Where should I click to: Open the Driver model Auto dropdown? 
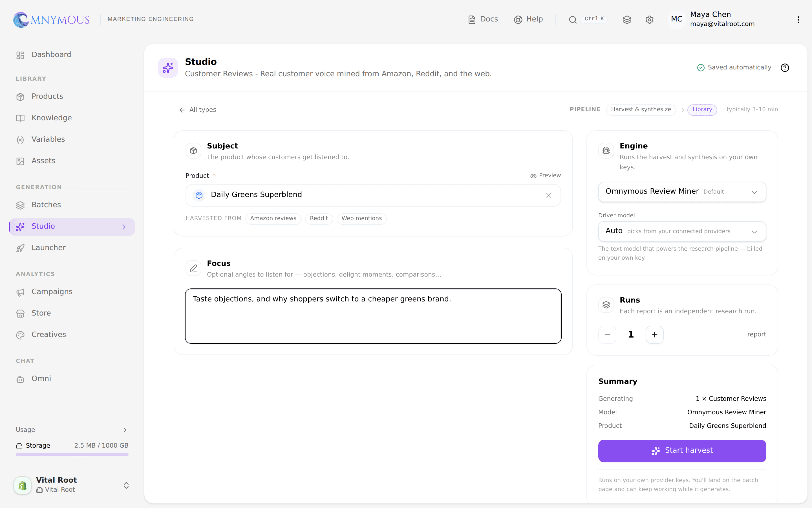682,231
